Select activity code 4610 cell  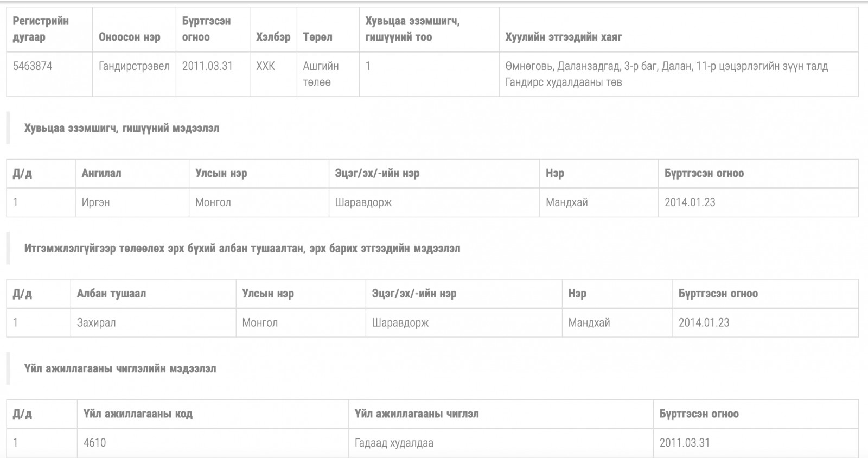213,443
